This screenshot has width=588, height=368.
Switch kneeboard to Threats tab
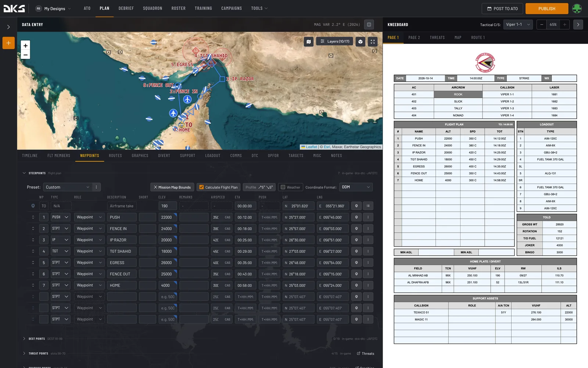[437, 38]
